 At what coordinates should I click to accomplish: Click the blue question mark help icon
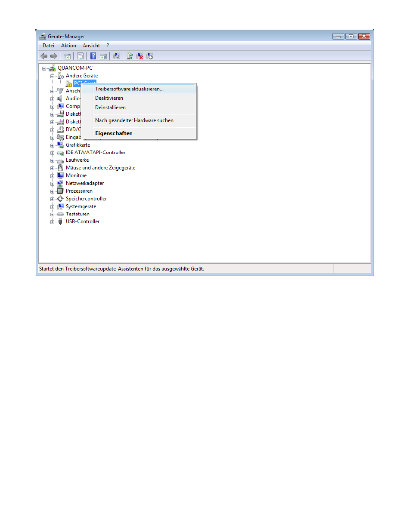click(93, 56)
